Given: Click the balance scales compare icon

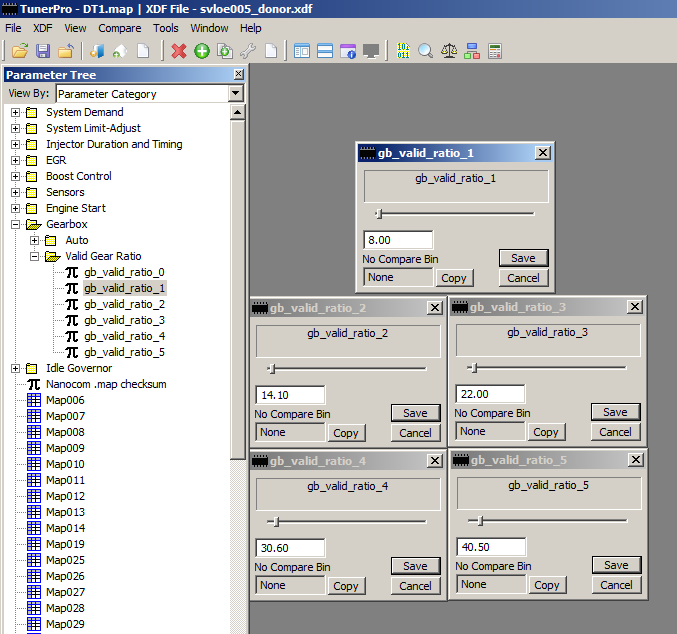Looking at the screenshot, I should (449, 51).
